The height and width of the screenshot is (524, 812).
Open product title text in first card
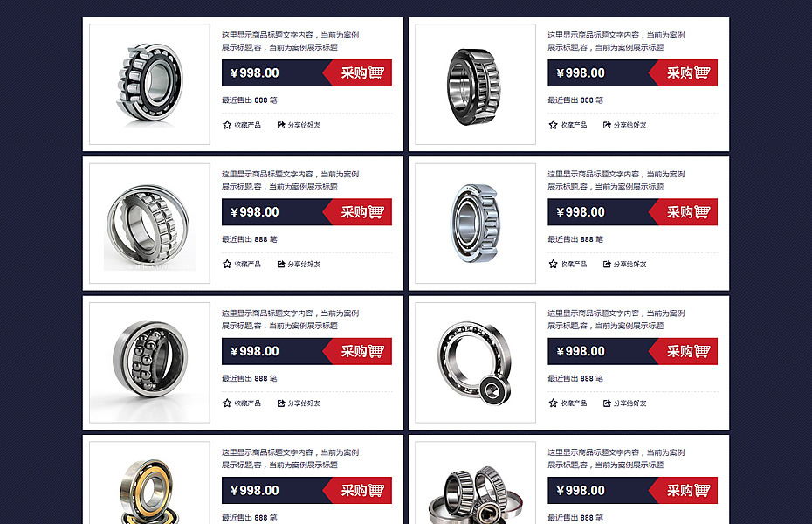[291, 41]
